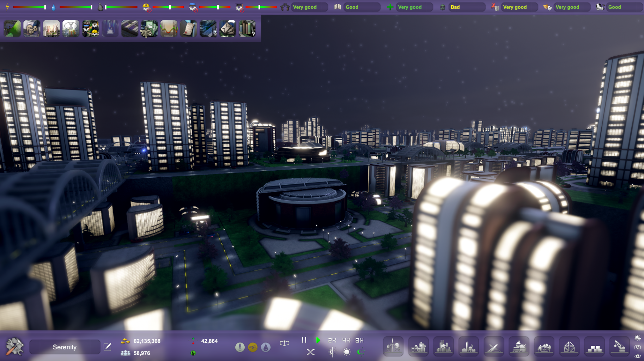This screenshot has height=361, width=644.
Task: Toggle the weather sun-cloud icon
Action: (x=638, y=338)
